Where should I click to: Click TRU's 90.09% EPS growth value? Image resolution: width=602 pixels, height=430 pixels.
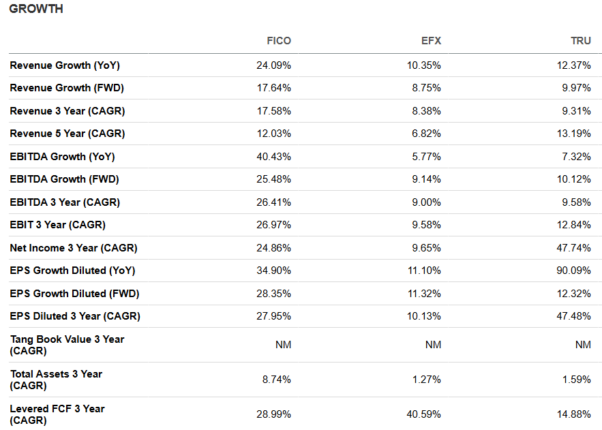574,271
